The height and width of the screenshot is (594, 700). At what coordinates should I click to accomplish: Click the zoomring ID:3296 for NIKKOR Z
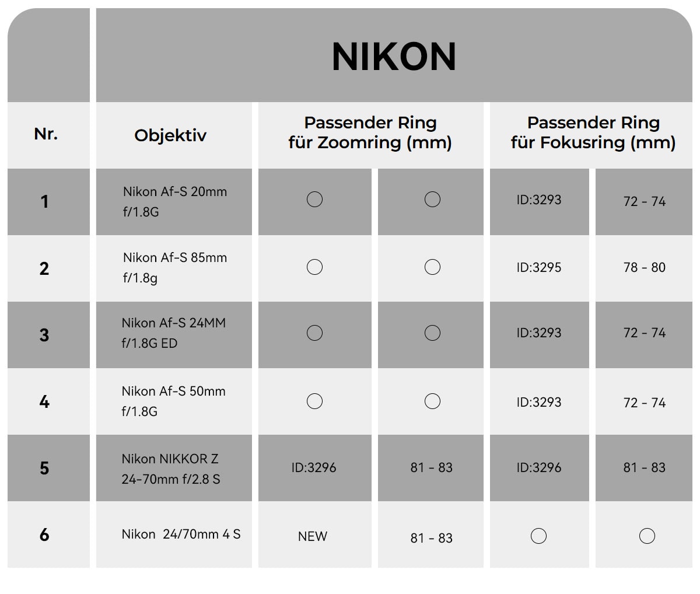click(314, 467)
